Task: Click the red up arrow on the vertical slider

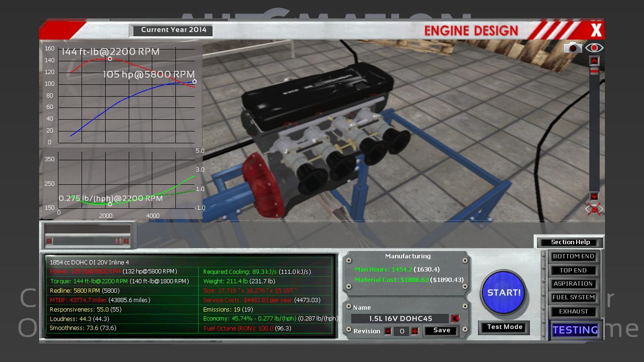Action: coord(594,61)
